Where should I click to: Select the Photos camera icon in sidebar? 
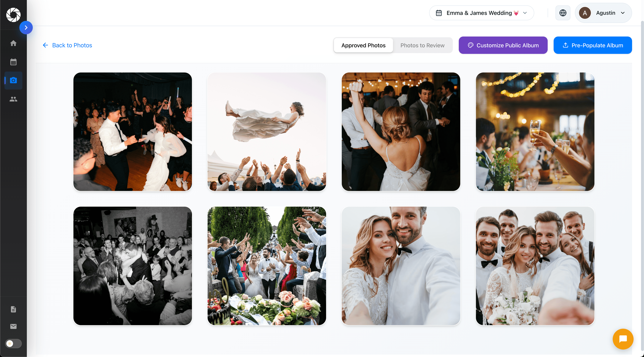point(13,80)
